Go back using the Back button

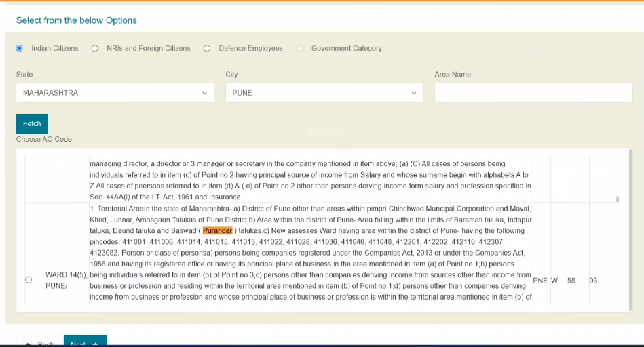coord(38,342)
